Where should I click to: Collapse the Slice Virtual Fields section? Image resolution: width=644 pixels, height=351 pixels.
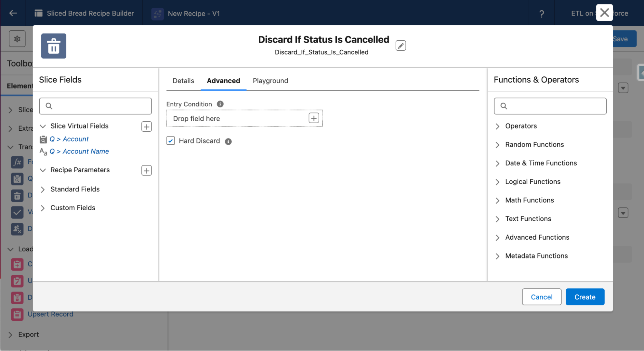click(x=43, y=126)
